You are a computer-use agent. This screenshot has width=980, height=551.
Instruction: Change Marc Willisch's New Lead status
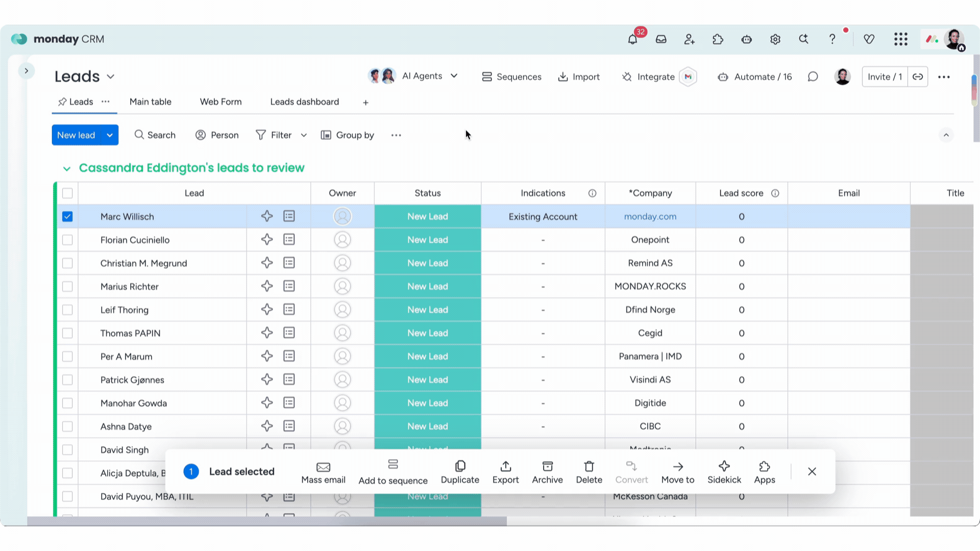point(428,217)
